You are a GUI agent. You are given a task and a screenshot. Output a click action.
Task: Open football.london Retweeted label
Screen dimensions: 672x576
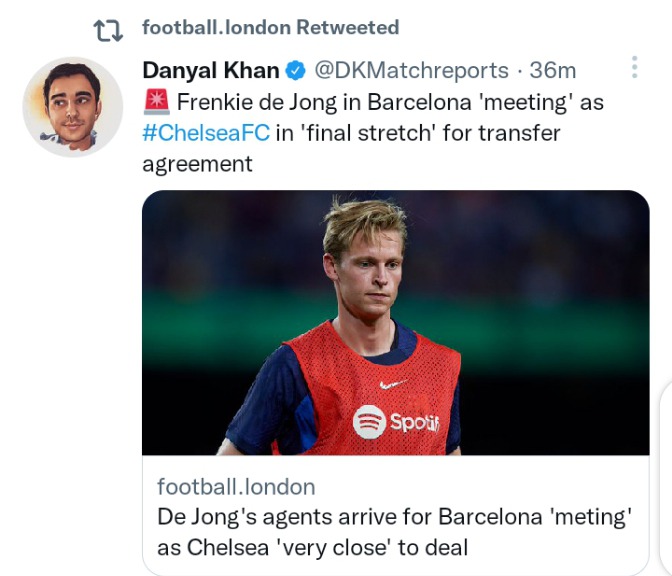click(x=270, y=27)
